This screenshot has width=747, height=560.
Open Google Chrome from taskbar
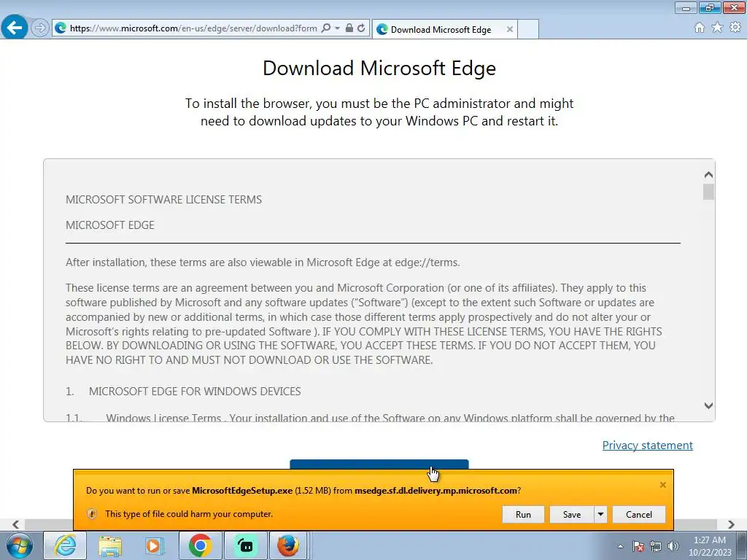(x=200, y=545)
